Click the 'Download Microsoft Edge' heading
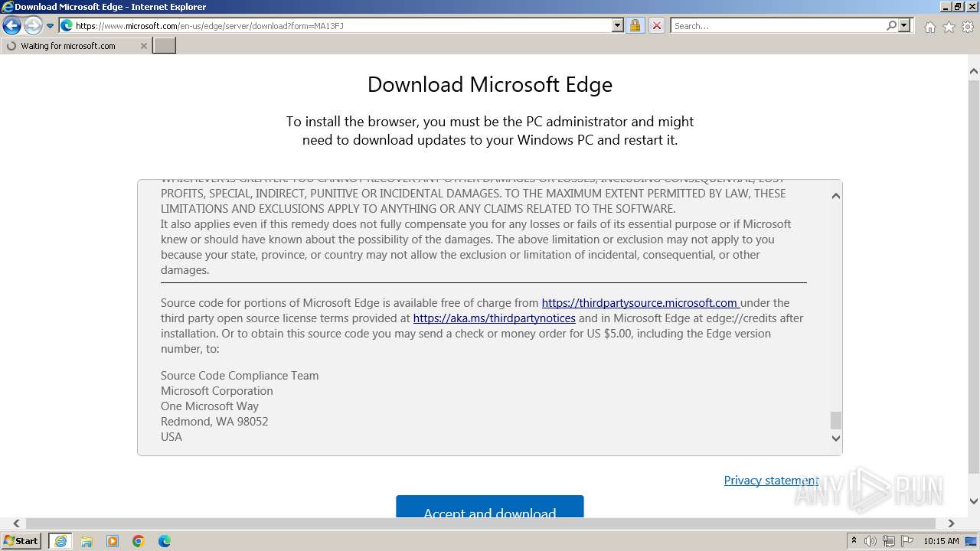 pos(490,84)
